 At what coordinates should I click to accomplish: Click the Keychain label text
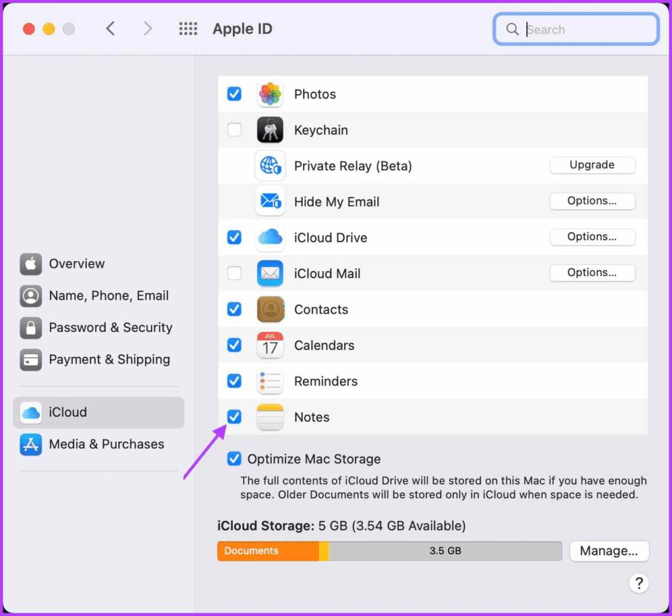tap(321, 131)
